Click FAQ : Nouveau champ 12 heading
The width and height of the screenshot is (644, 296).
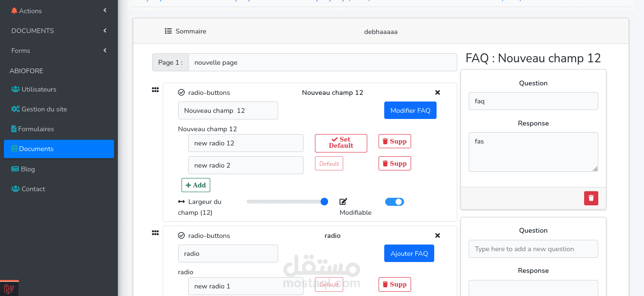tap(533, 58)
